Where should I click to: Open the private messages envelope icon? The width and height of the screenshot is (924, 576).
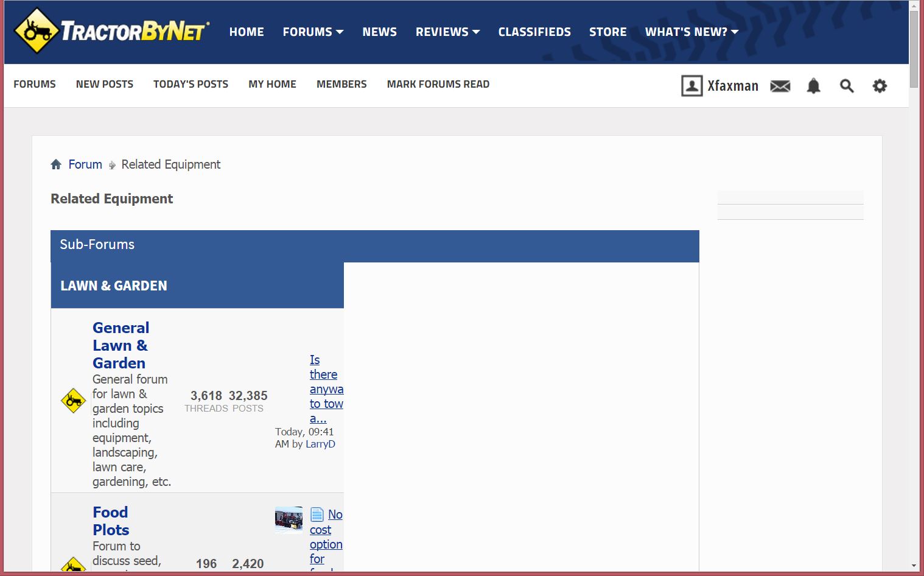pos(780,86)
